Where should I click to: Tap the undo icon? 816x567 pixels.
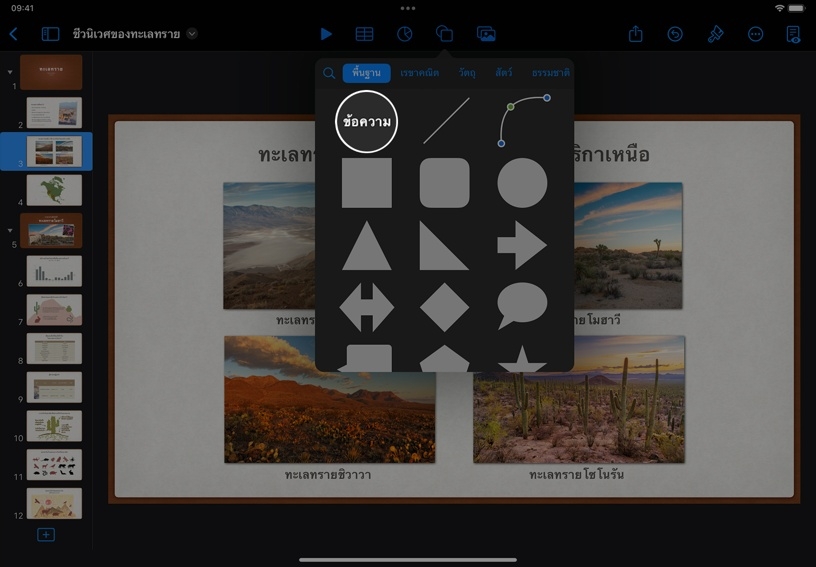[675, 34]
